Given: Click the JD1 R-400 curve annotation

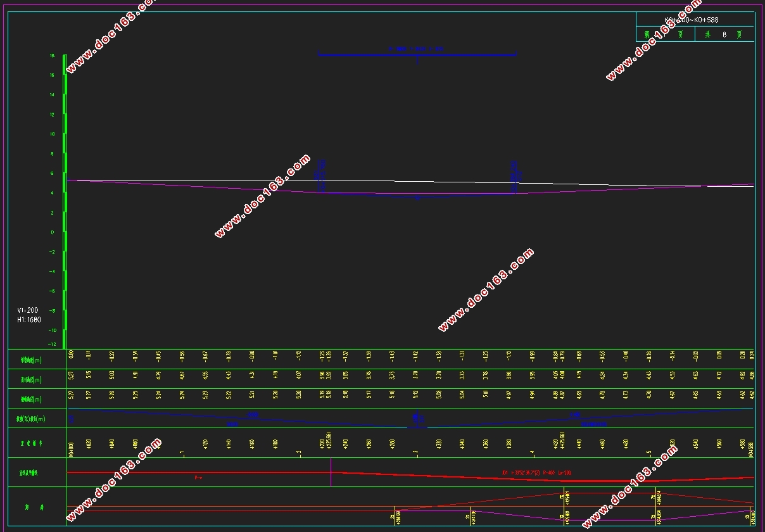Looking at the screenshot, I should click(x=536, y=472).
